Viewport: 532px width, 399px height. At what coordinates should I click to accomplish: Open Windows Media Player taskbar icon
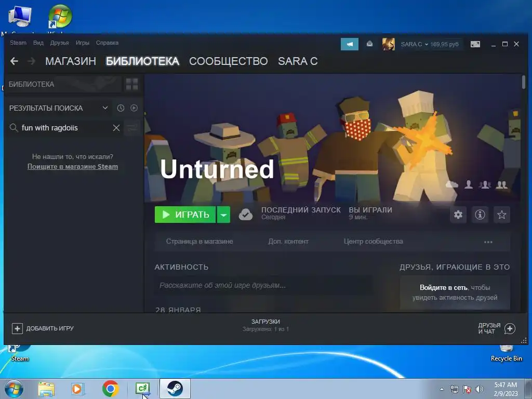(78, 389)
